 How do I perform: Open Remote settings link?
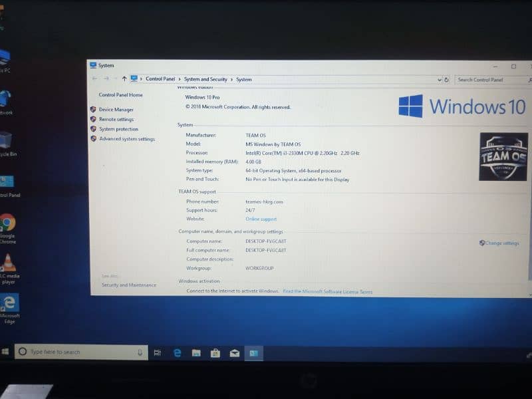[116, 120]
